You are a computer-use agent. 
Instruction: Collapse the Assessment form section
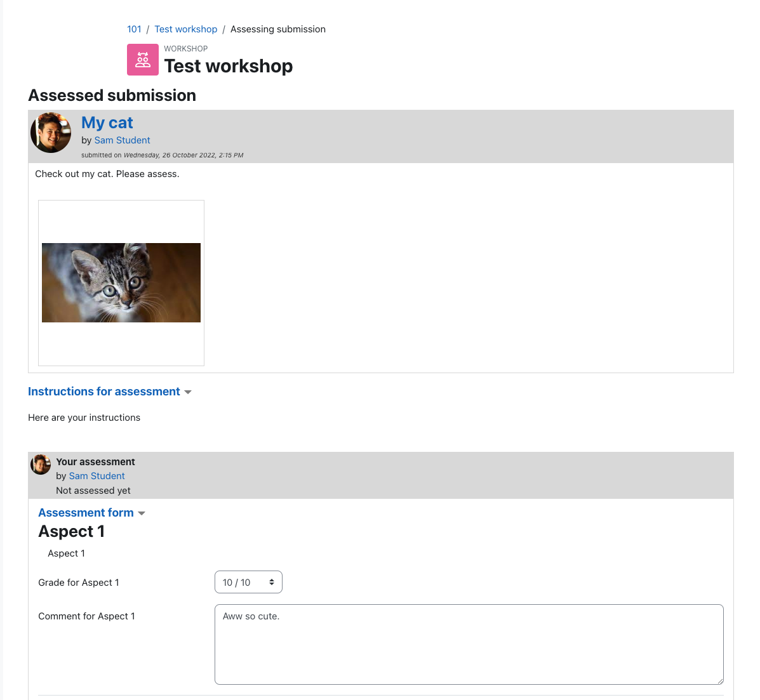point(86,513)
